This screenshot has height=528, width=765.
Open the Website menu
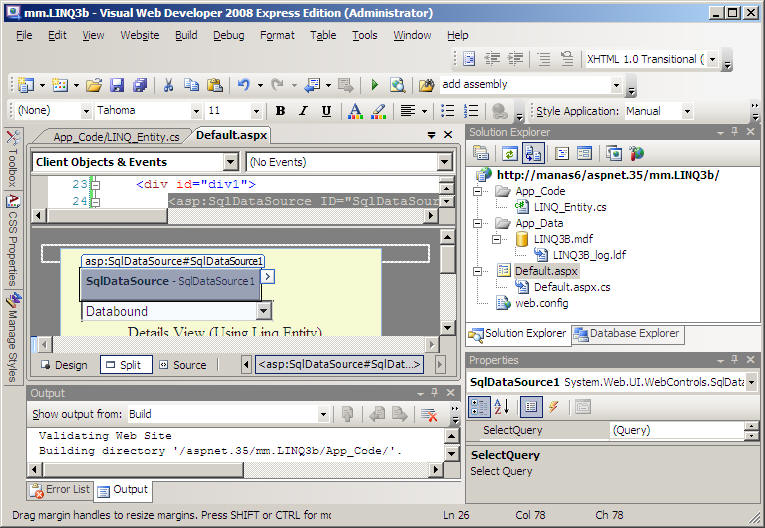139,35
